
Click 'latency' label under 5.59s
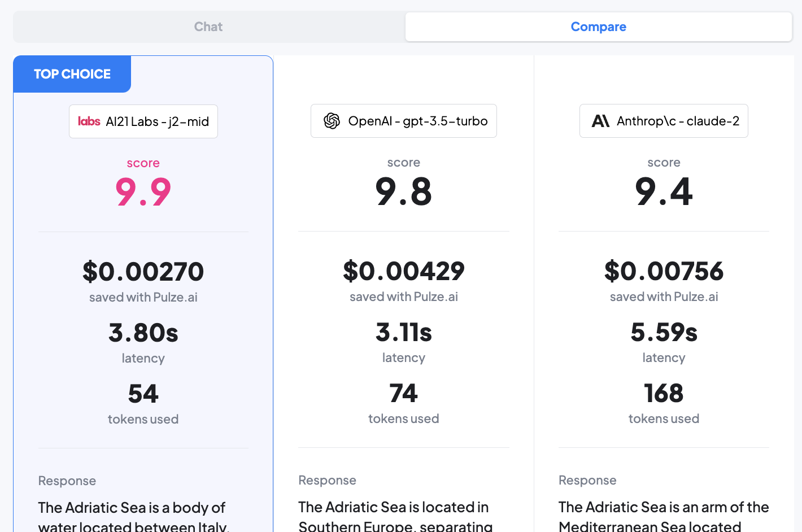click(x=664, y=357)
